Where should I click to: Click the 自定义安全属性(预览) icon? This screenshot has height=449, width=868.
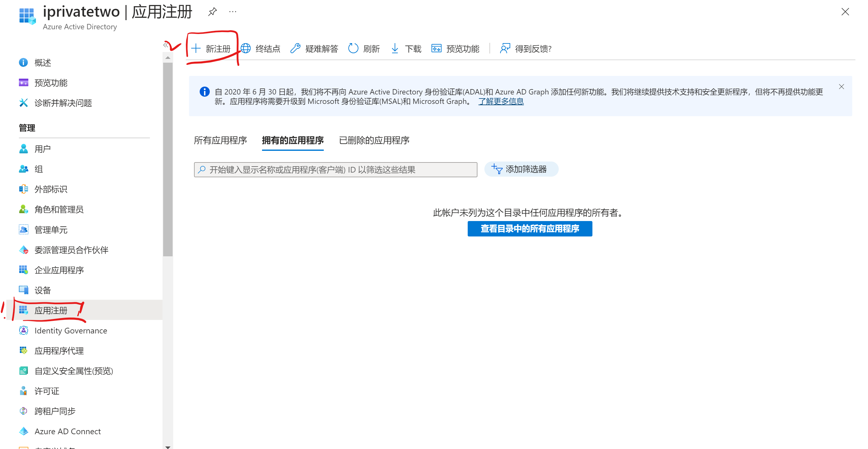pyautogui.click(x=24, y=371)
